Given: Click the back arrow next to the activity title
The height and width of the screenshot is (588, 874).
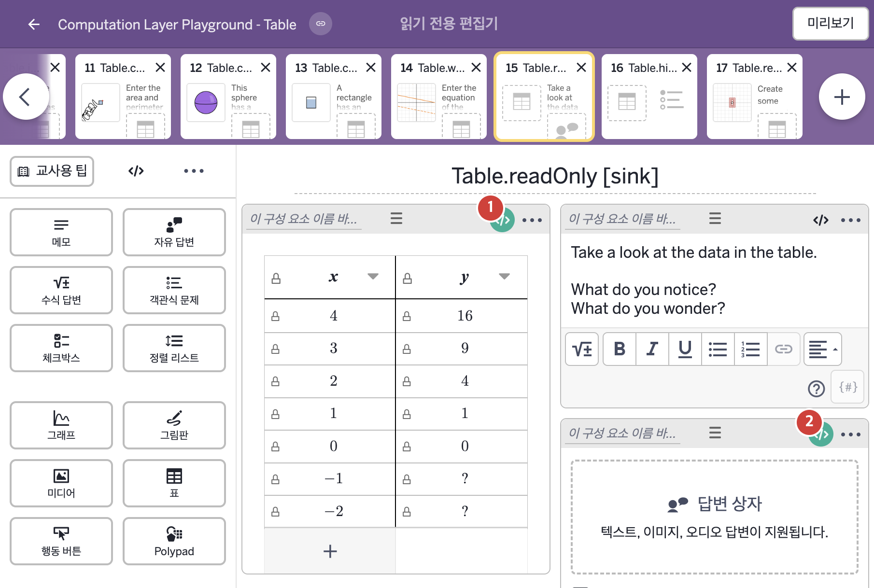Looking at the screenshot, I should pyautogui.click(x=34, y=24).
